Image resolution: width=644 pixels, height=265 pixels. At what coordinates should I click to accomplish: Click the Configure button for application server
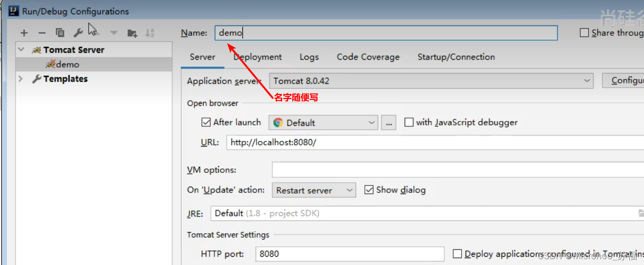point(623,81)
